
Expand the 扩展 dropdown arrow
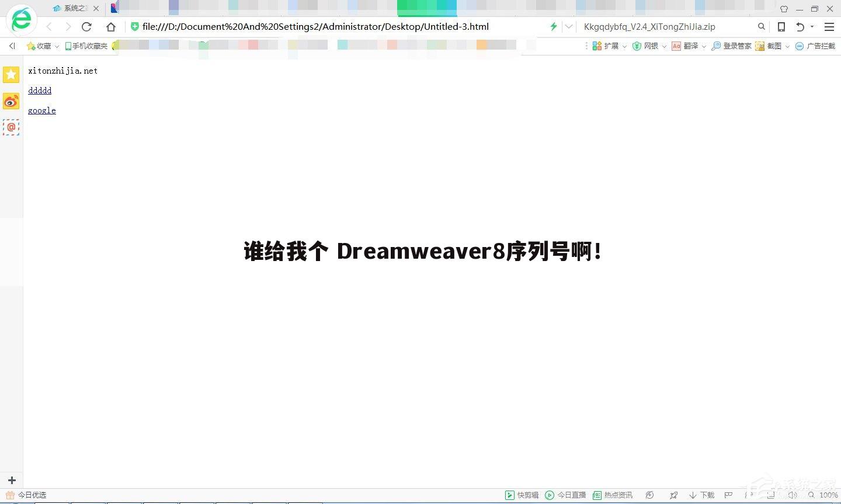pos(624,46)
